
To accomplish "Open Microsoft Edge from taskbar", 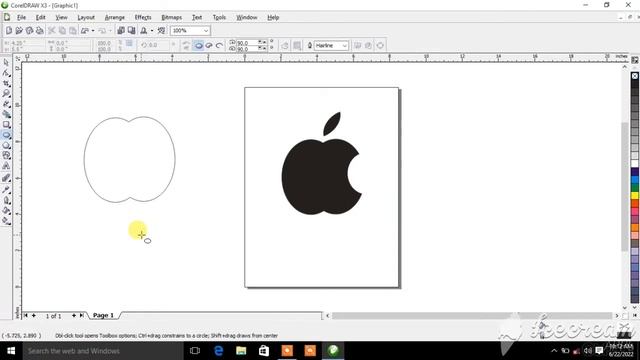I will 218,351.
